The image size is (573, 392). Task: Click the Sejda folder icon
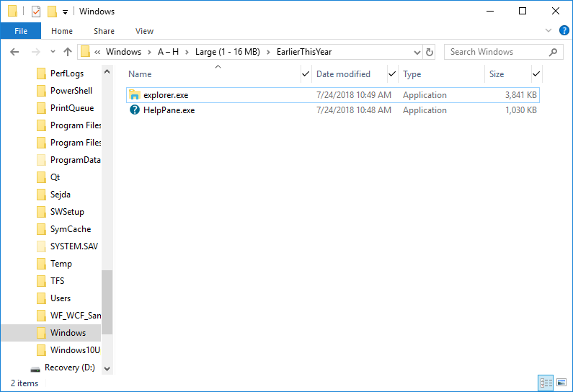(x=41, y=195)
